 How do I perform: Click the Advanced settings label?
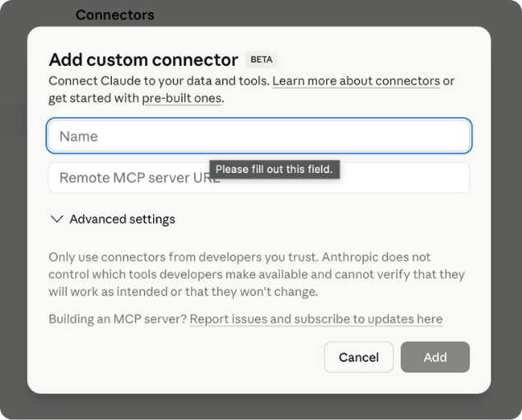(122, 219)
